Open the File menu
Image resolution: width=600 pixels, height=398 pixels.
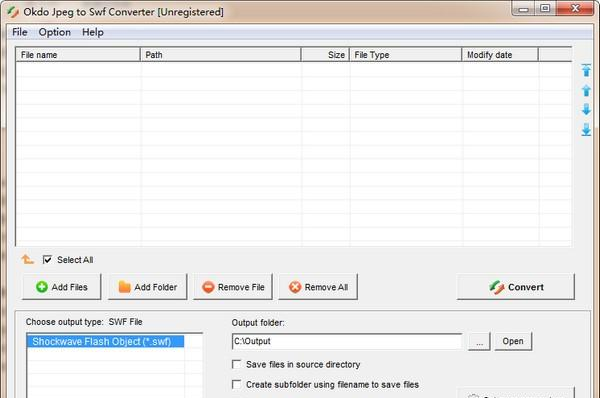click(x=20, y=32)
